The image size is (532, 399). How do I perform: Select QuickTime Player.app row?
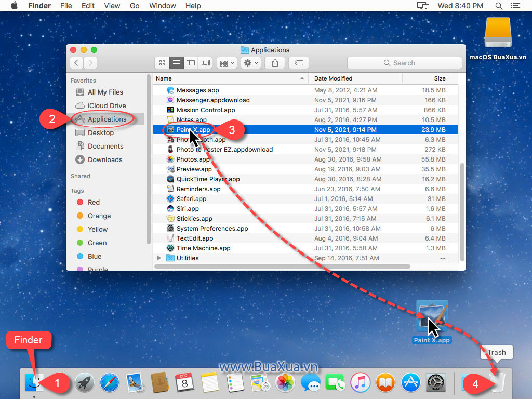pyautogui.click(x=305, y=179)
